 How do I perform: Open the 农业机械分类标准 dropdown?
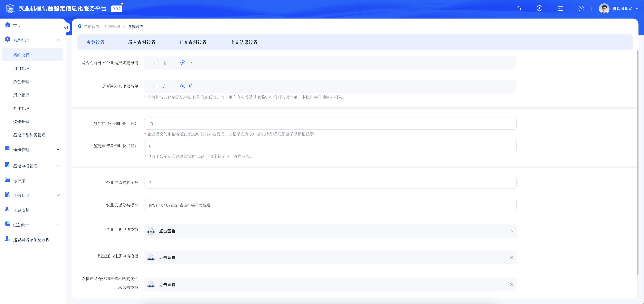pos(330,205)
